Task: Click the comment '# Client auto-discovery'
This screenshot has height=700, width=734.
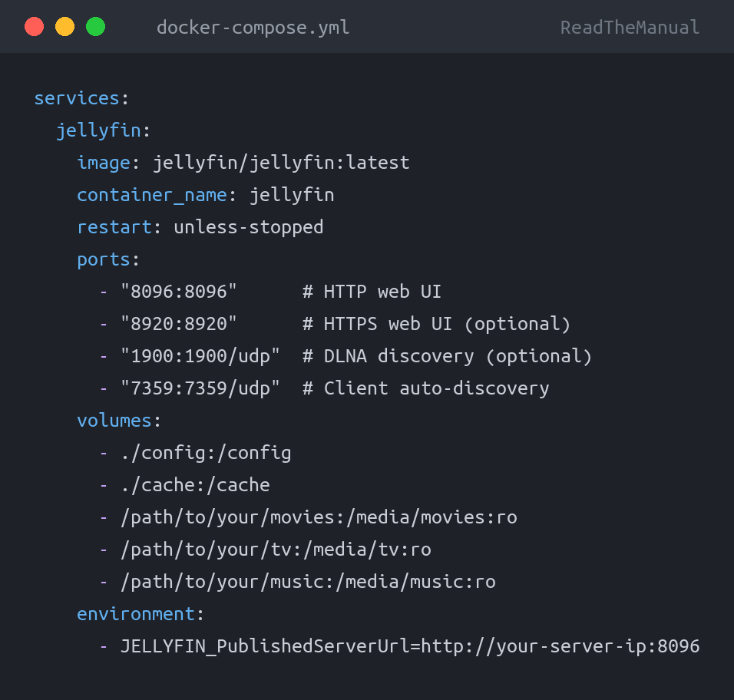Action: click(x=425, y=388)
